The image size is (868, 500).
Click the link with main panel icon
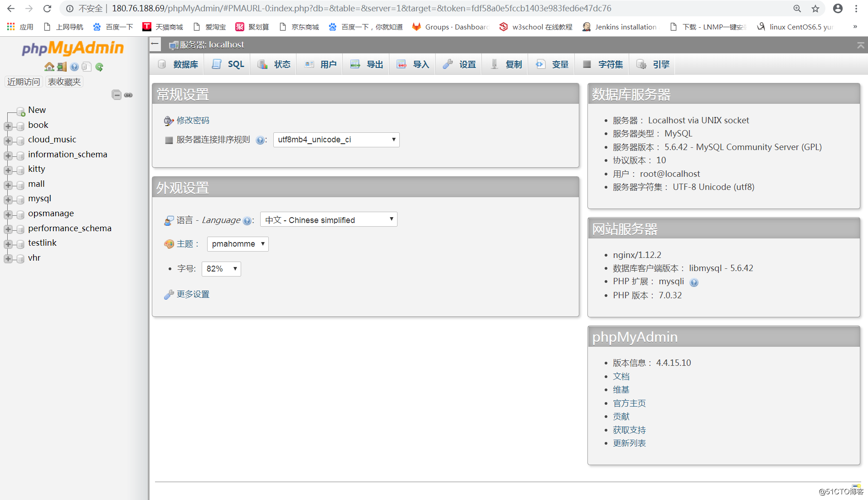129,95
